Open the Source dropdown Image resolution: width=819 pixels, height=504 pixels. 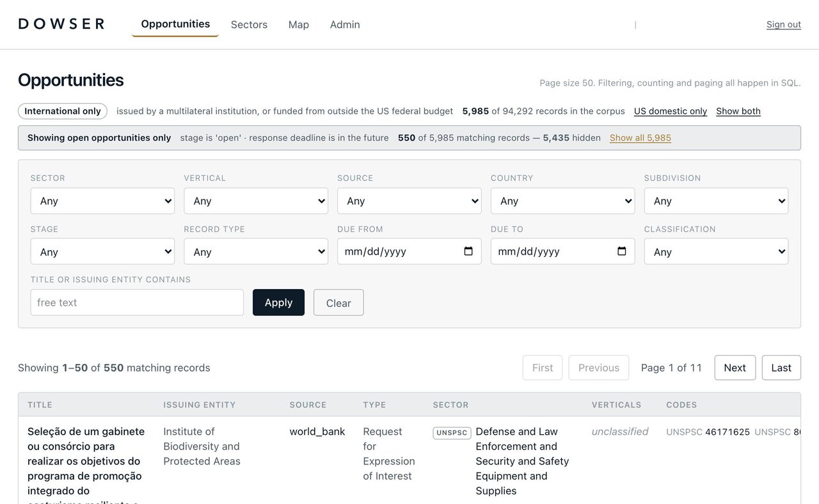coord(409,201)
